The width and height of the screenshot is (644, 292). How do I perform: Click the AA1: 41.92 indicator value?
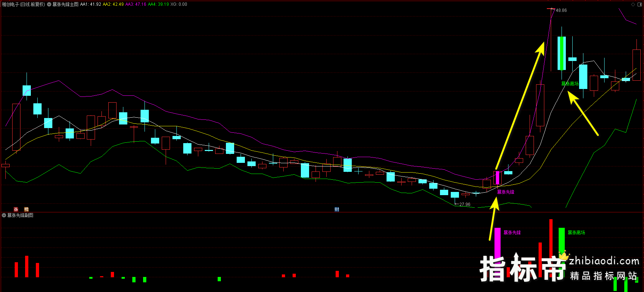coord(91,4)
